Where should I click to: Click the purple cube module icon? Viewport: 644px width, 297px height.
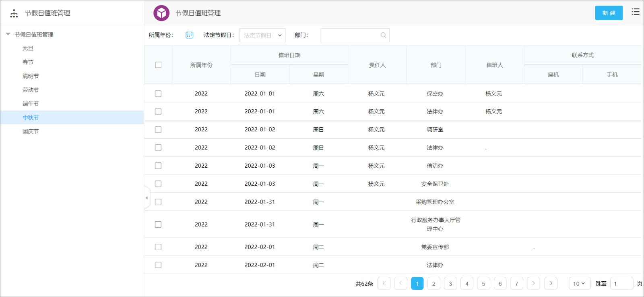[x=161, y=13]
